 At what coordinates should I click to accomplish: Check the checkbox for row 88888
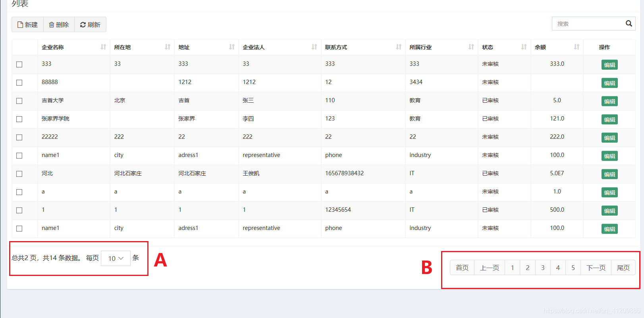pyautogui.click(x=19, y=82)
